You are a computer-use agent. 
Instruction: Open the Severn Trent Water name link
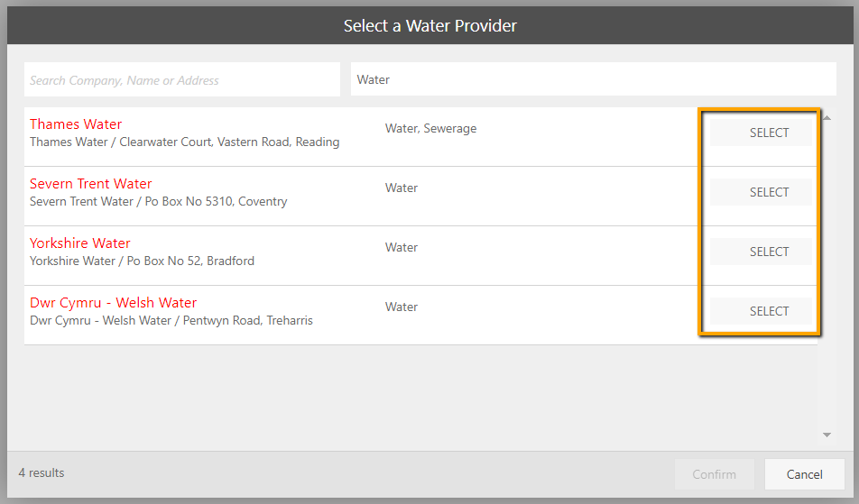pos(90,184)
